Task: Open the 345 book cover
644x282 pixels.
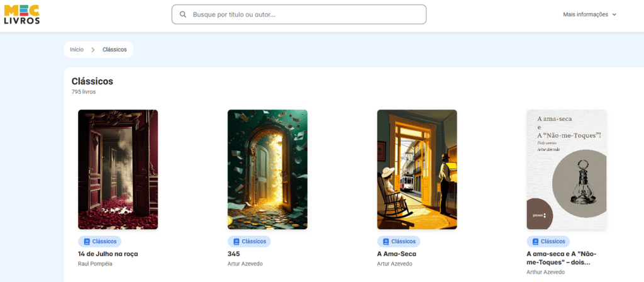Action: [267, 169]
